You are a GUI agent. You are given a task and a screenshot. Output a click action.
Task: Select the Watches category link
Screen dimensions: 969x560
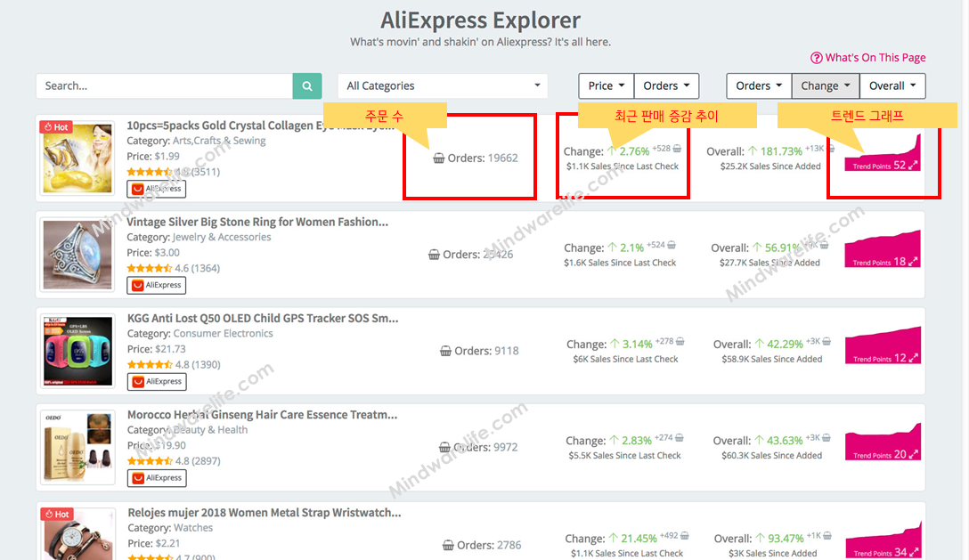coord(193,528)
